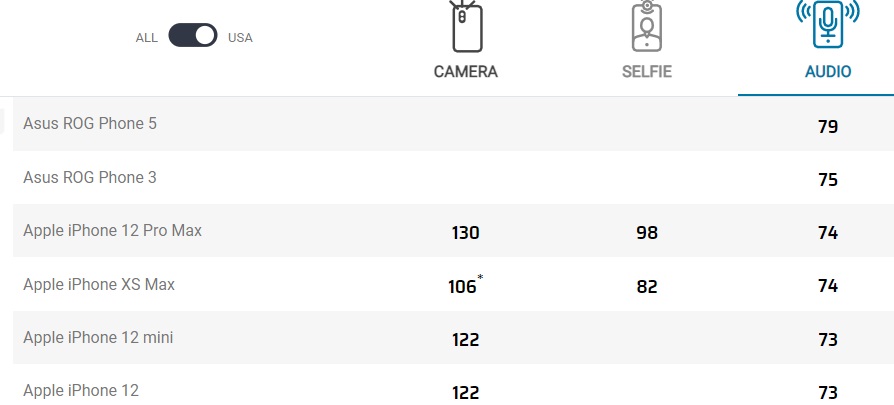Open Apple iPhone 12 Pro Max entry
Screen dimensions: 894x405
tap(112, 231)
